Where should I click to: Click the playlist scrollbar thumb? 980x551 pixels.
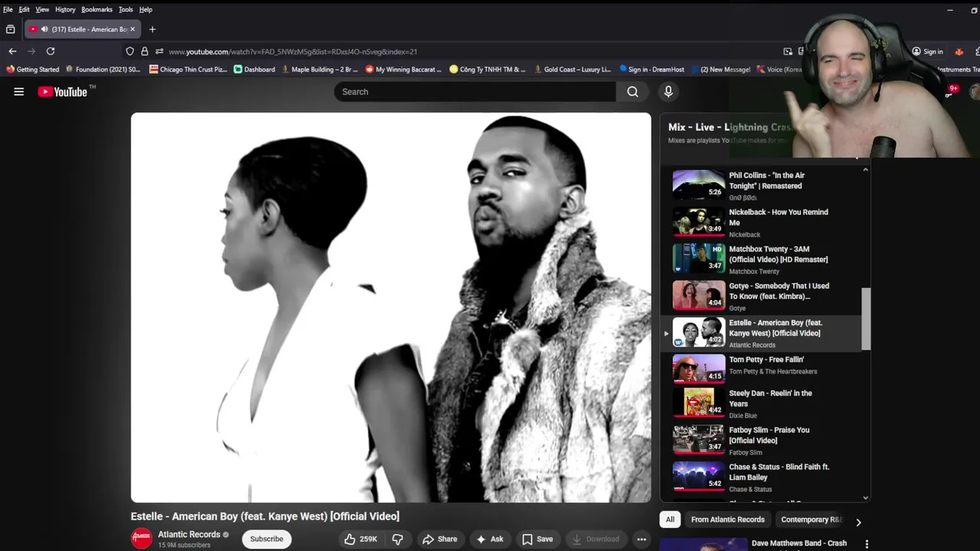(x=866, y=319)
